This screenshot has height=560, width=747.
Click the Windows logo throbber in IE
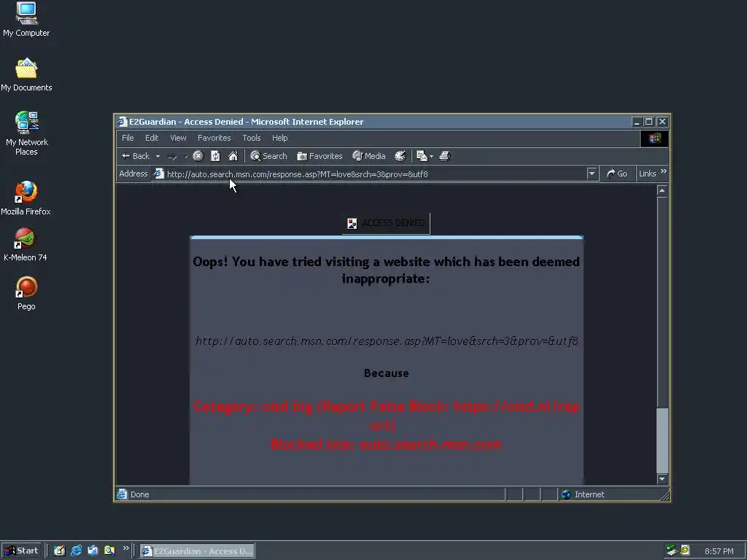654,139
